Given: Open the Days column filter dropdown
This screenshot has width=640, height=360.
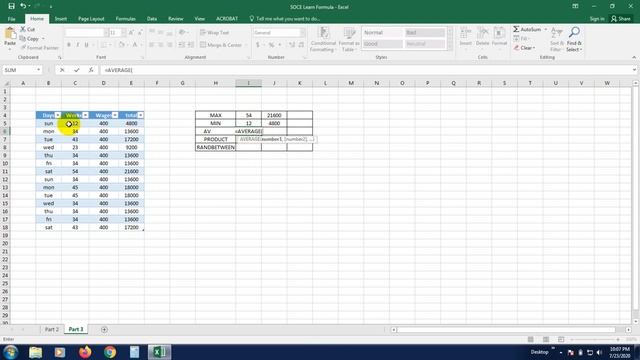Looking at the screenshot, I should click(x=58, y=116).
